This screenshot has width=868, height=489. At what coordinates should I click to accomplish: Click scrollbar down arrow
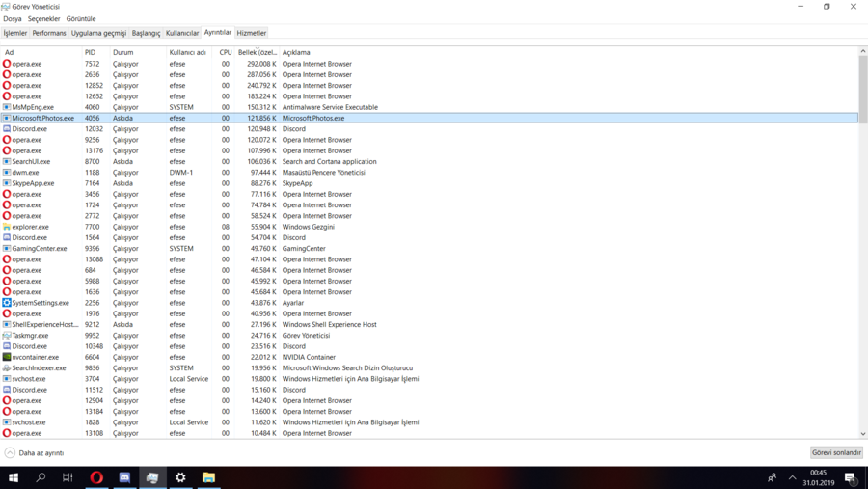pos(863,434)
